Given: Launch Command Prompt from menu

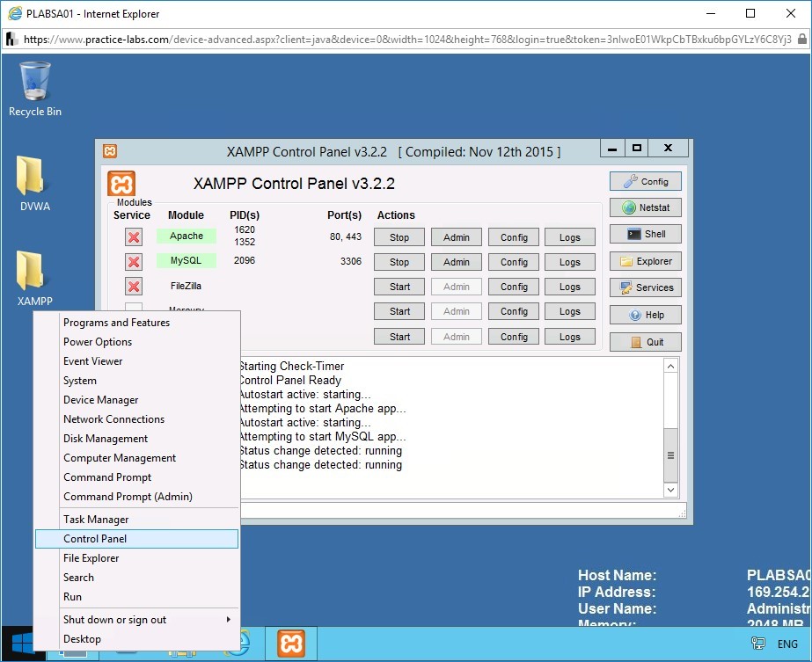Looking at the screenshot, I should 136,477.
